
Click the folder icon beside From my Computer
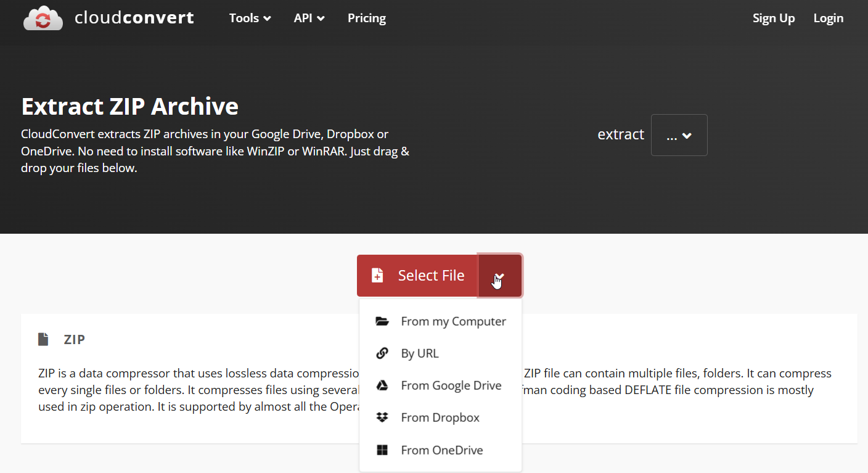(x=382, y=321)
